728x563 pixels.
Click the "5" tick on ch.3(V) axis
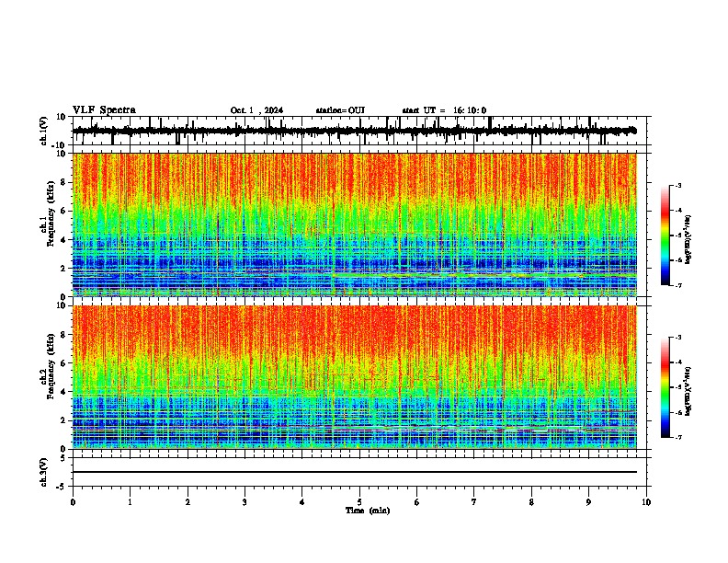pos(63,457)
